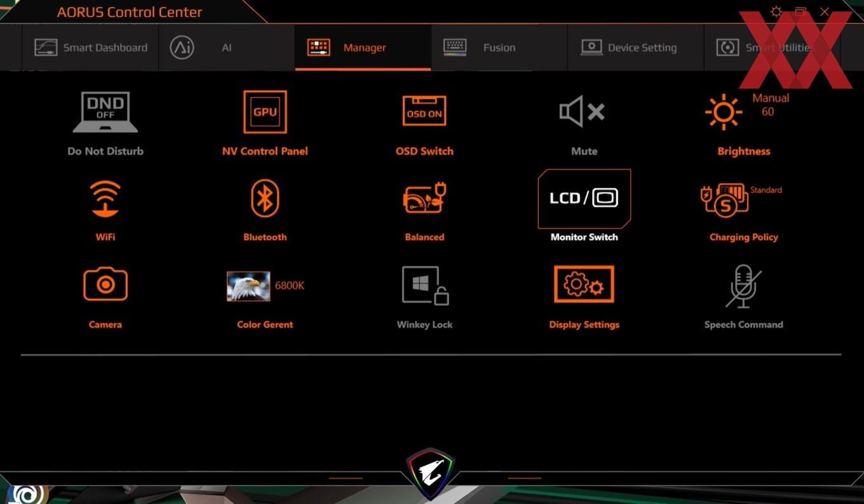This screenshot has width=864, height=504.
Task: Open the Smart Utilities tab
Action: pos(772,48)
